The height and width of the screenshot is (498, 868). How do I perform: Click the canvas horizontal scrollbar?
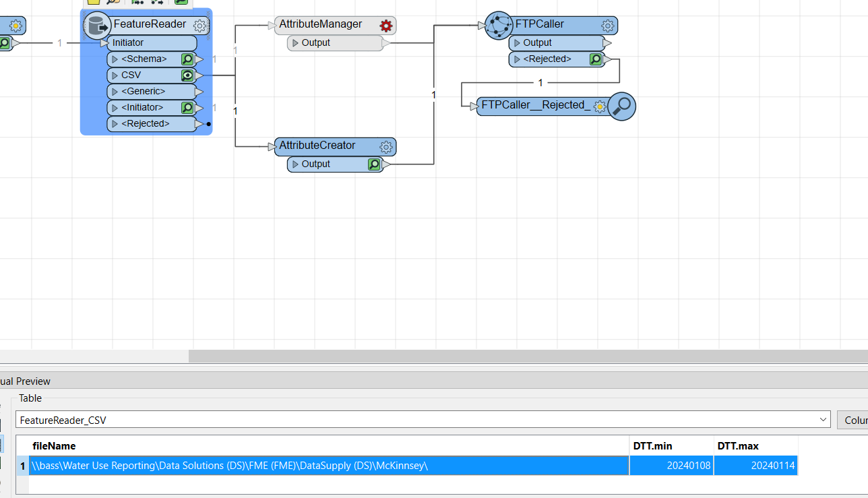click(x=528, y=356)
